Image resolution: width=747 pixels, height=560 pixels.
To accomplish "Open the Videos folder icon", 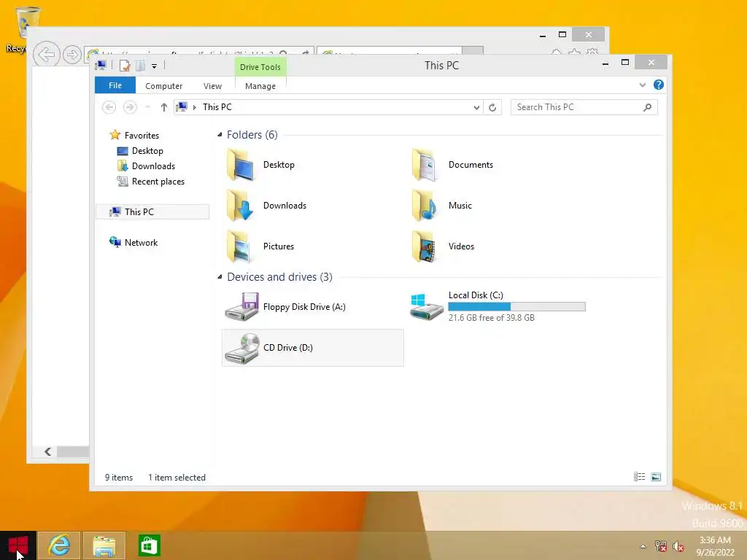I will tap(424, 246).
